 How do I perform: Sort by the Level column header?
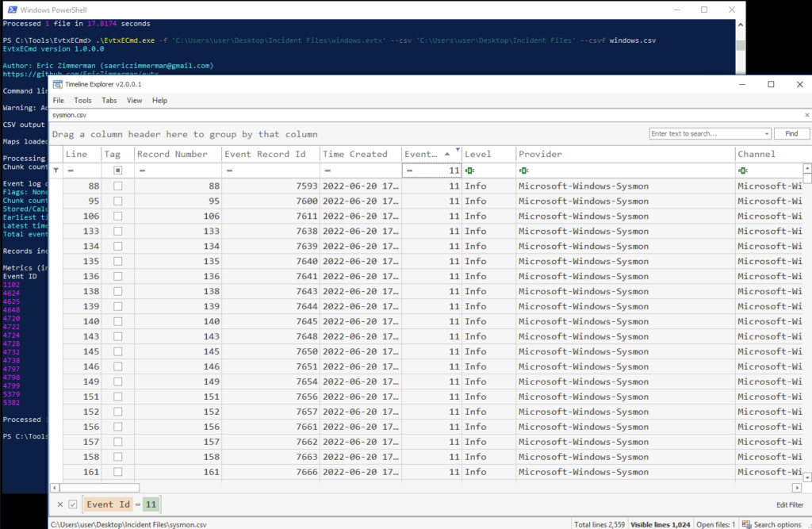pyautogui.click(x=488, y=154)
